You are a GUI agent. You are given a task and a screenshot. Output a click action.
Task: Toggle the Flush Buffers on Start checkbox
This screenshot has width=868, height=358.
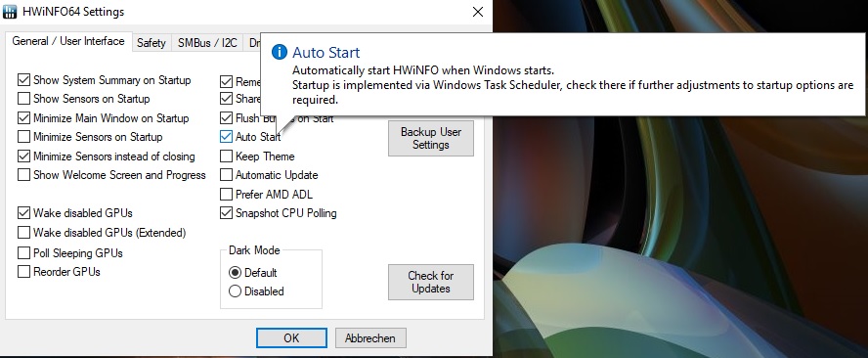(226, 118)
